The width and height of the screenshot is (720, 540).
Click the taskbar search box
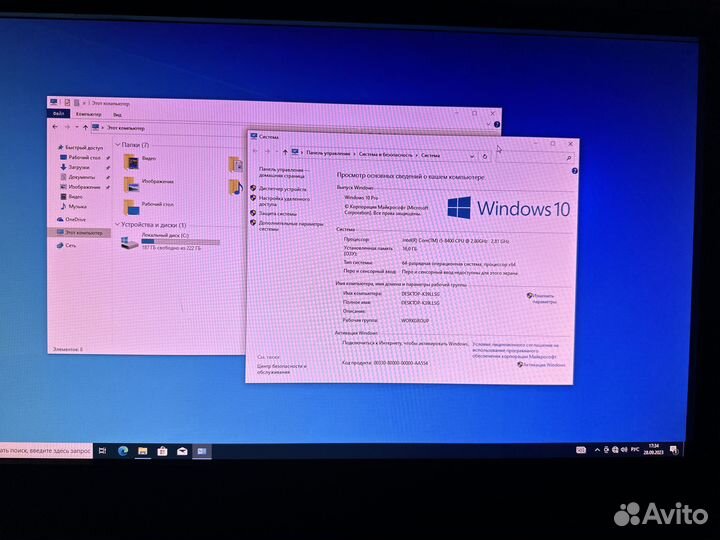coord(46,451)
